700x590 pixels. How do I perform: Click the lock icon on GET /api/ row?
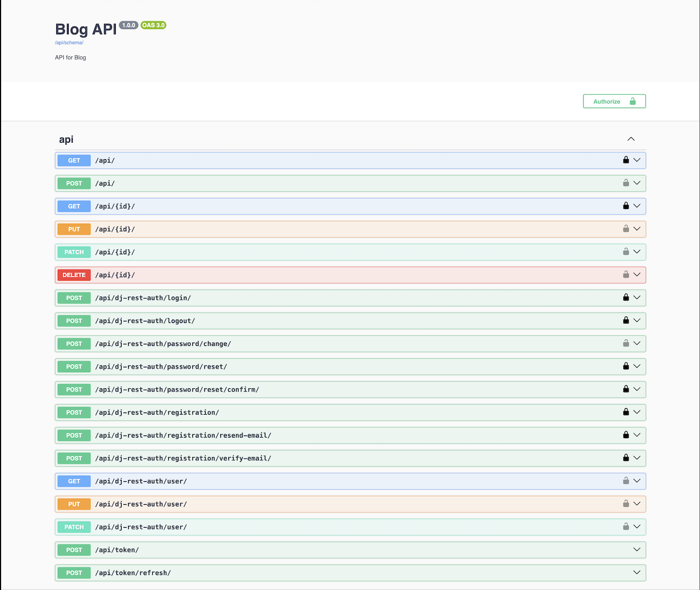pyautogui.click(x=625, y=160)
